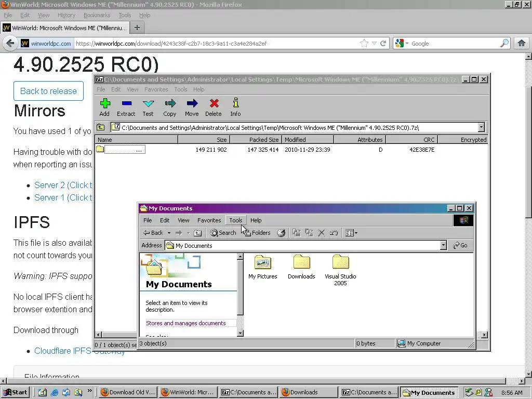Image resolution: width=532 pixels, height=399 pixels.
Task: Open the History menu in Firefox
Action: coord(66,15)
